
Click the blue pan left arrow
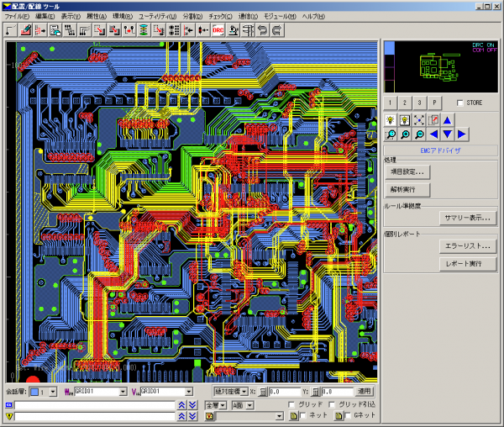coord(433,134)
